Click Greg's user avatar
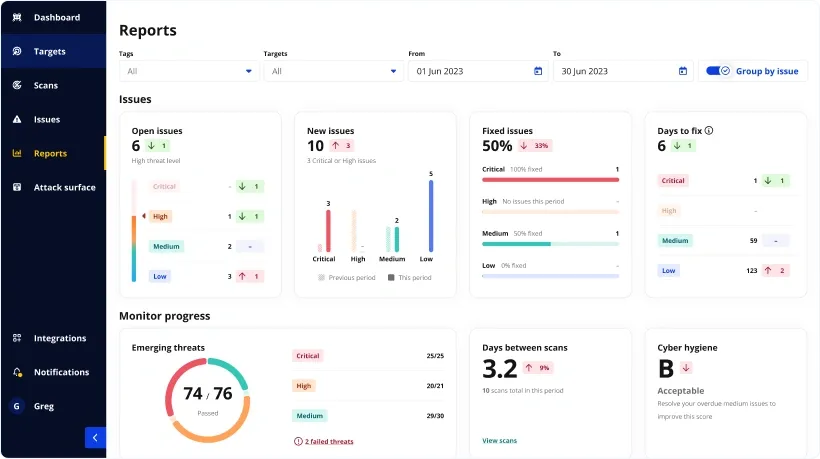This screenshot has height=459, width=820. (17, 406)
